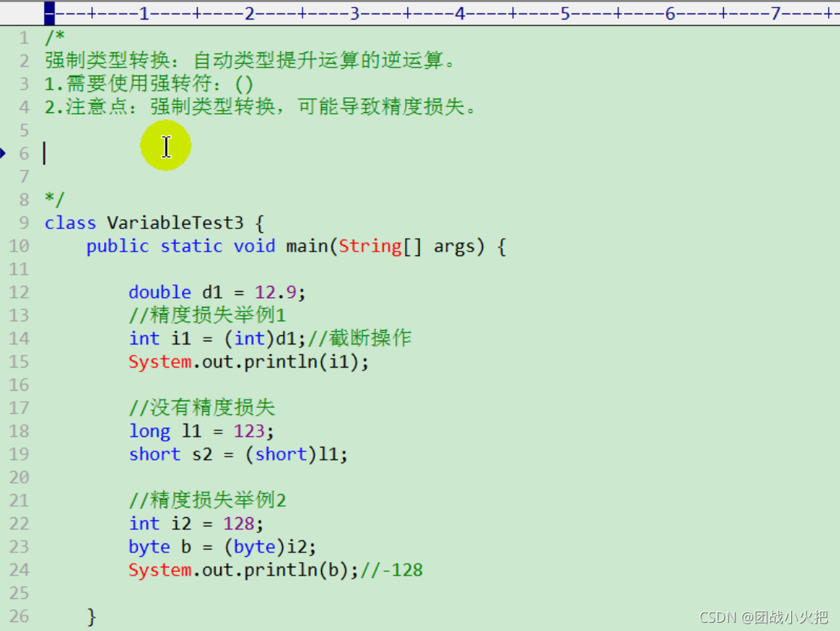Click the blue arrow marker beside line 6
Viewport: 840px width, 631px height.
click(5, 153)
